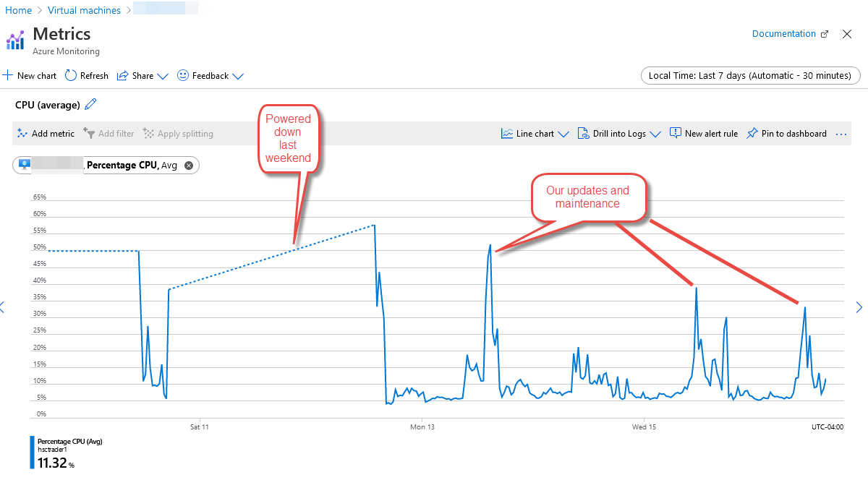The height and width of the screenshot is (480, 868).
Task: Click the Drill into Logs document icon
Action: click(583, 134)
